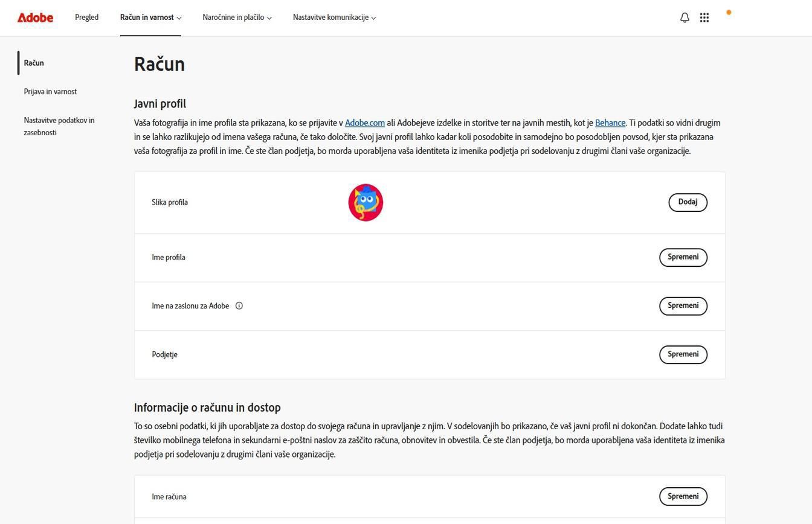Select Račun in the sidebar
This screenshot has height=524, width=812.
34,63
